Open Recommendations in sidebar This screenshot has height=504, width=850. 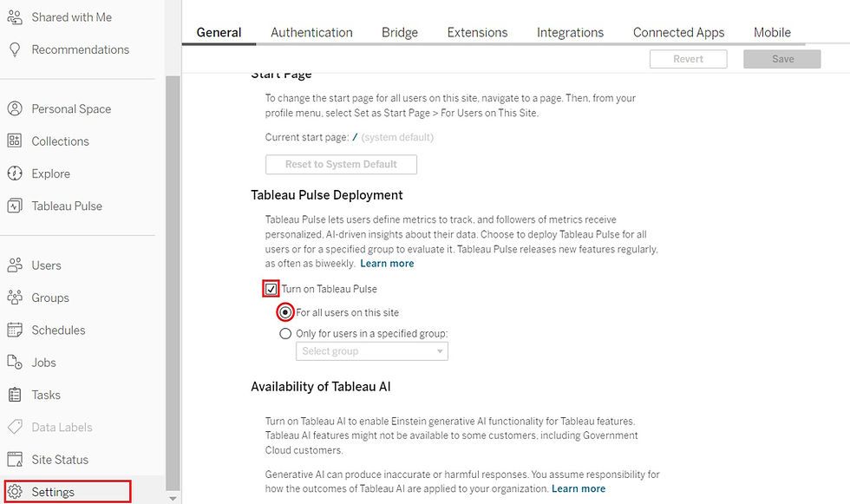click(x=80, y=49)
